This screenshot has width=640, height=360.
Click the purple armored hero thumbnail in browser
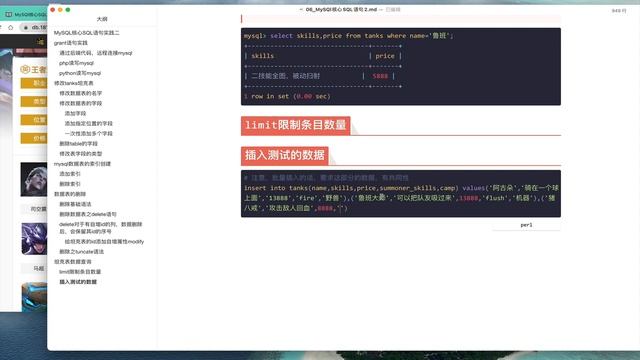(34, 239)
